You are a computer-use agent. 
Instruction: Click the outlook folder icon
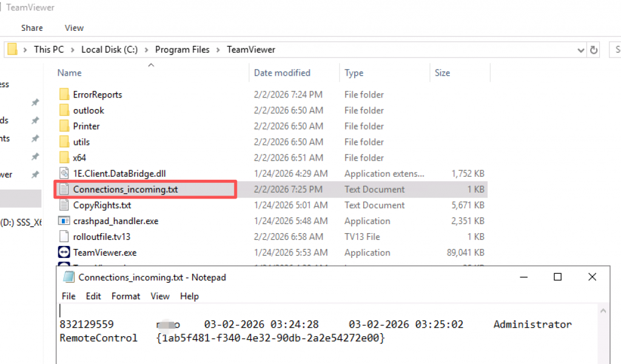tap(65, 110)
